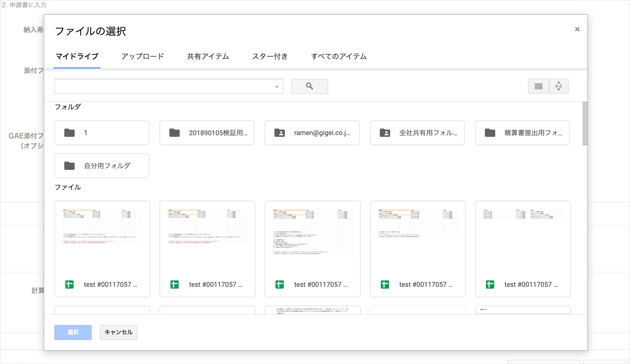Screen dimensions: 630x364
Task: Show the すべてのアイテム tab
Action: pyautogui.click(x=339, y=56)
